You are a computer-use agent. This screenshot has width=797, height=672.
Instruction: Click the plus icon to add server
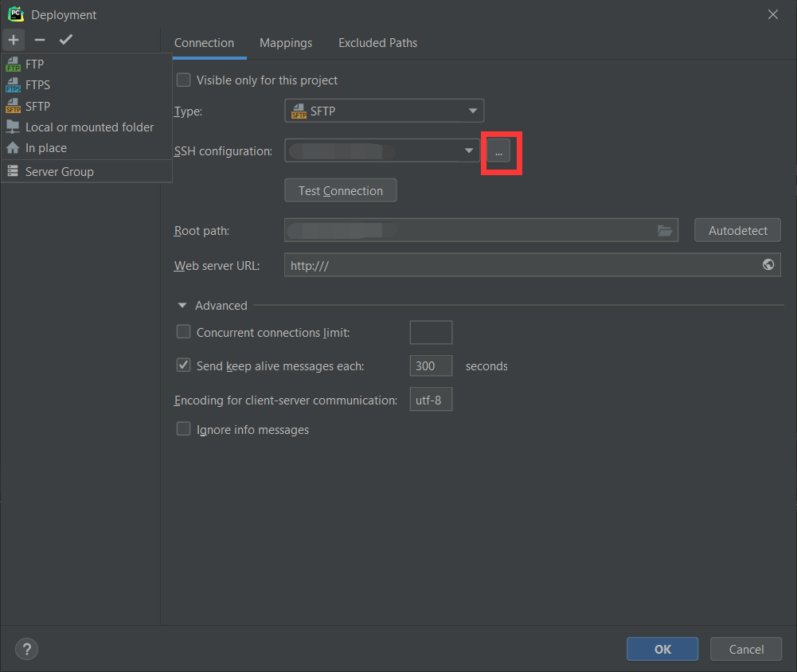pos(14,40)
